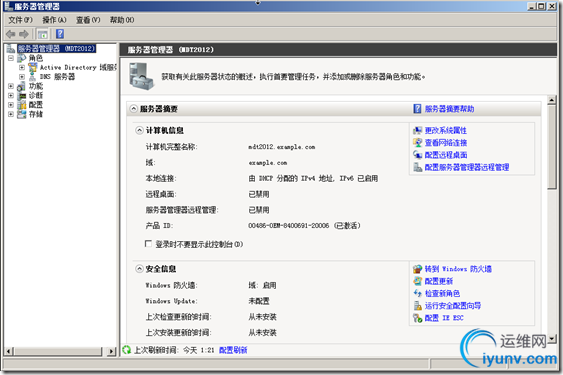This screenshot has width=563, height=375.
Task: Click the green refresh icon at bottom
Action: click(126, 350)
